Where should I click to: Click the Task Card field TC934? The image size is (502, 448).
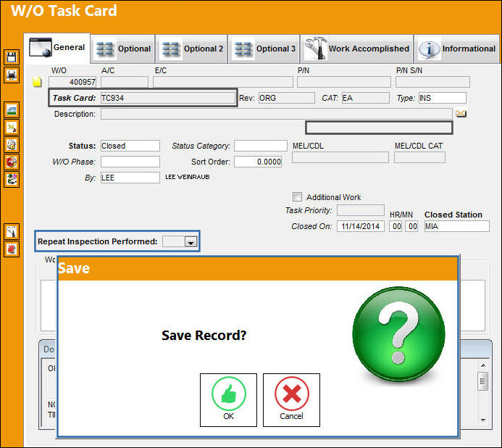[x=168, y=98]
